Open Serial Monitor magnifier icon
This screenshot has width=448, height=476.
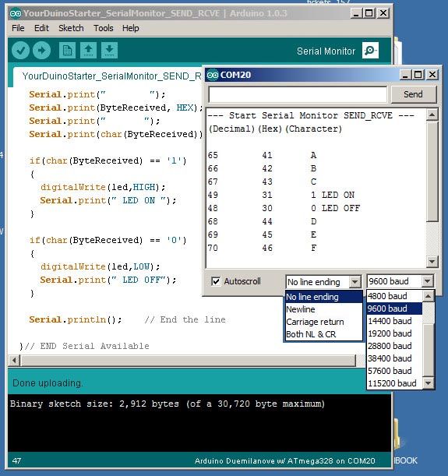click(370, 51)
